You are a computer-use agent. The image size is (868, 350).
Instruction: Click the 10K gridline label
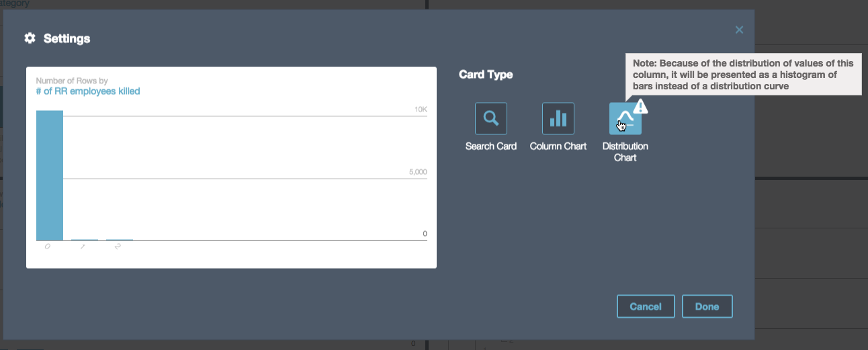point(420,110)
